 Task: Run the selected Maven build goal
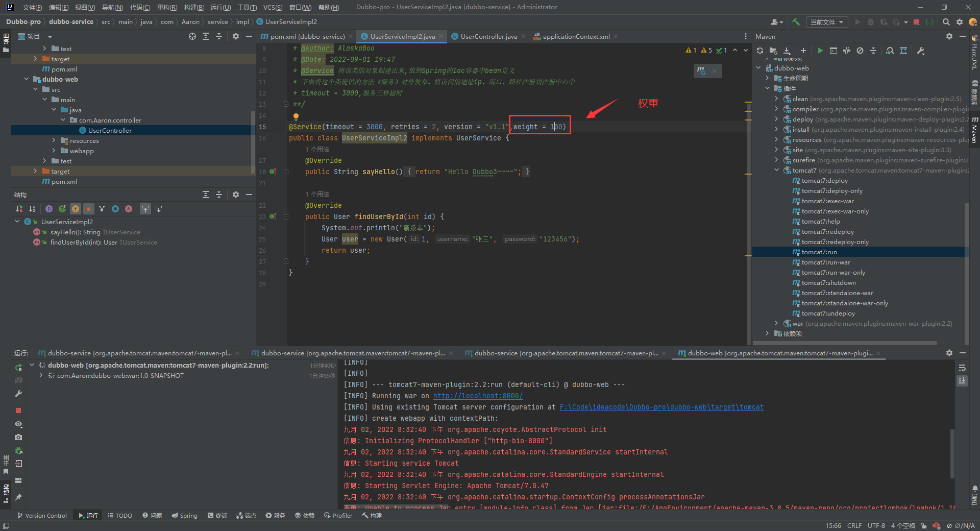[x=820, y=51]
